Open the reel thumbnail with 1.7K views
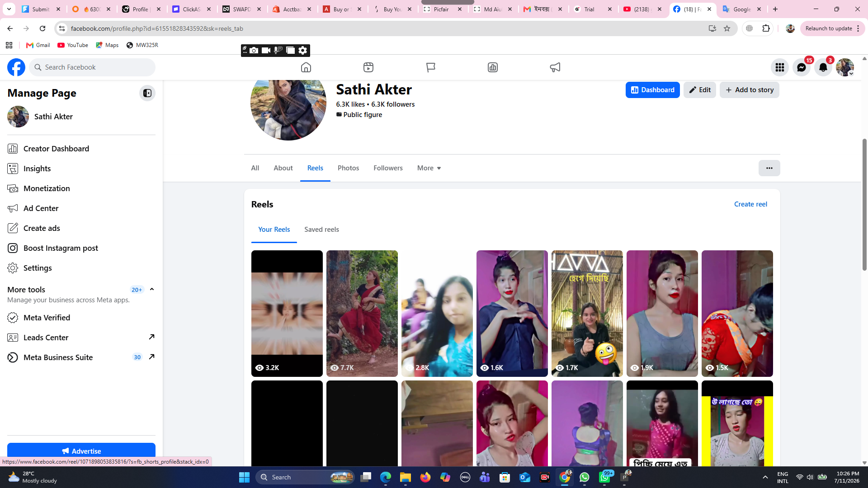This screenshot has height=488, width=868. point(587,314)
